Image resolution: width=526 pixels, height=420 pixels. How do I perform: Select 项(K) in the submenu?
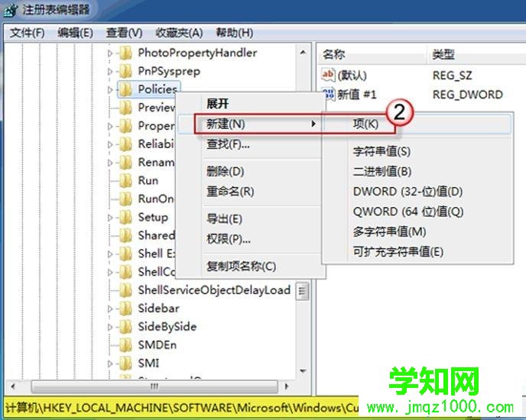pos(417,124)
